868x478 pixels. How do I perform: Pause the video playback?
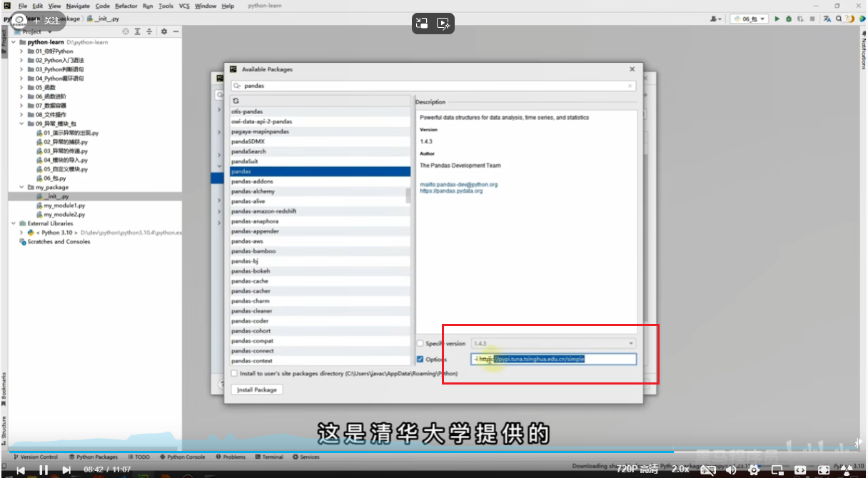click(44, 469)
